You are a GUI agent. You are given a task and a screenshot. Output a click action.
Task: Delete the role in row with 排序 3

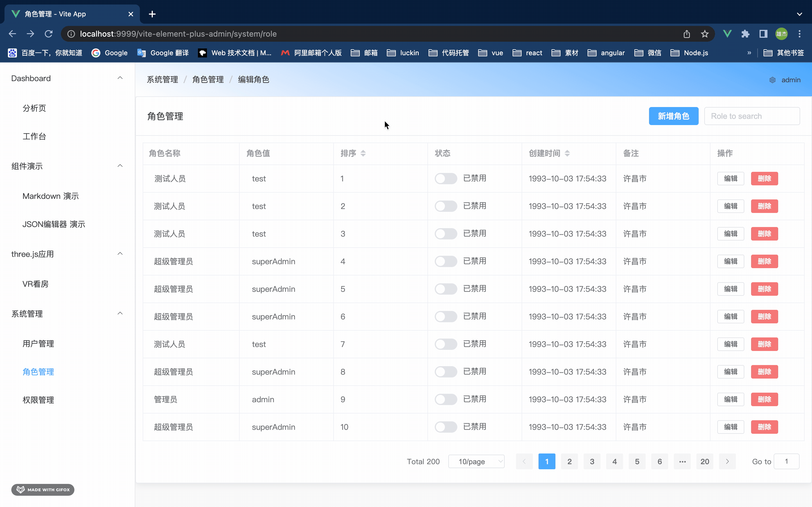(764, 234)
